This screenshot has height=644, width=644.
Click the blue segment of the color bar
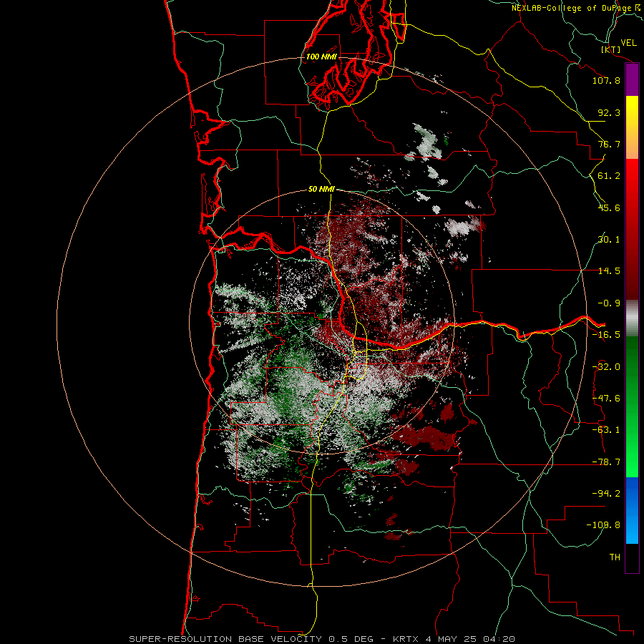[x=632, y=510]
